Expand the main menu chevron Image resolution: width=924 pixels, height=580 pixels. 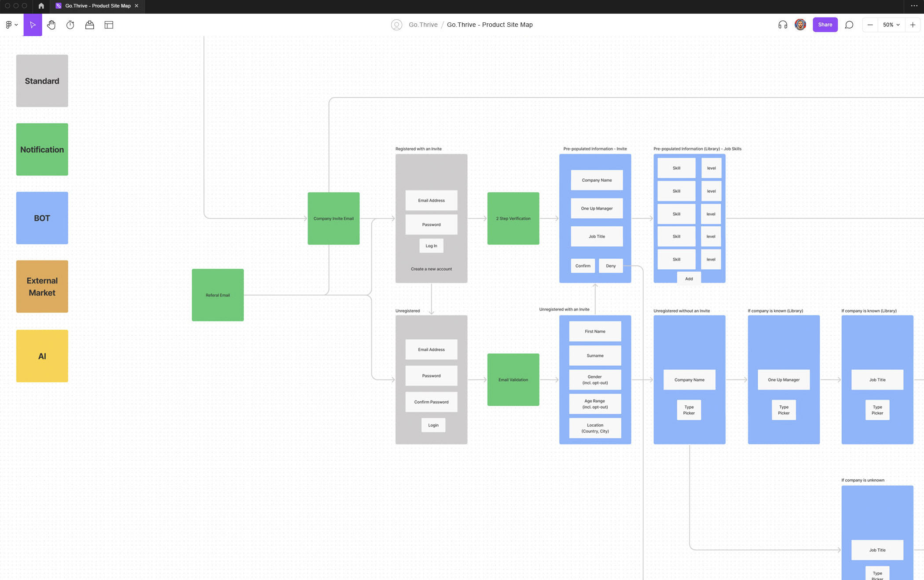(16, 25)
